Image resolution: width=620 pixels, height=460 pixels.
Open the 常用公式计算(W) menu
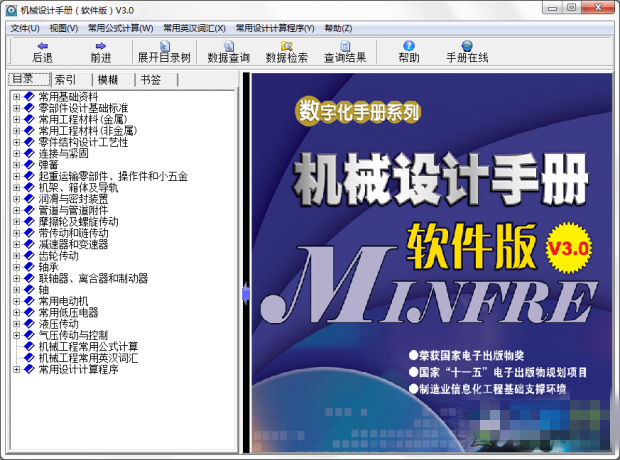120,27
